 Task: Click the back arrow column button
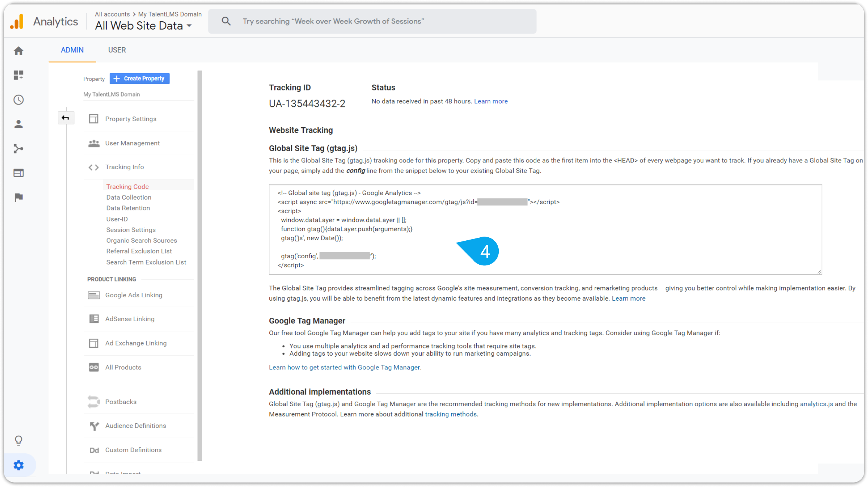tap(65, 118)
